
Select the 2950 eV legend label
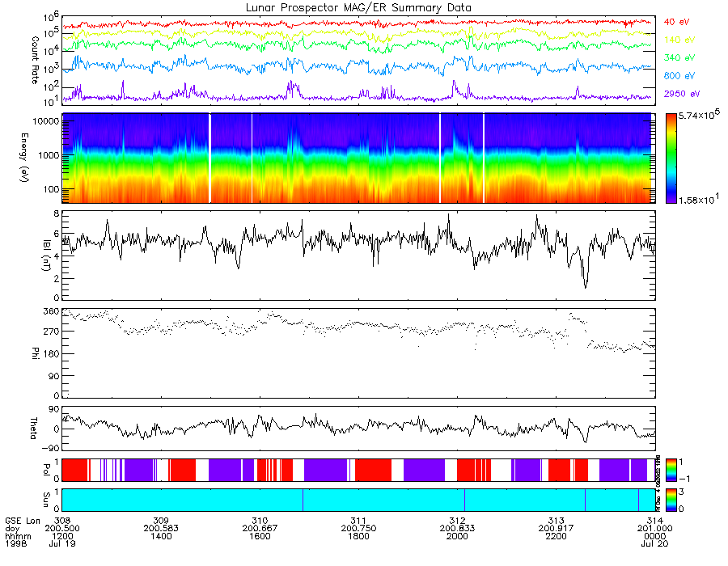coord(682,94)
